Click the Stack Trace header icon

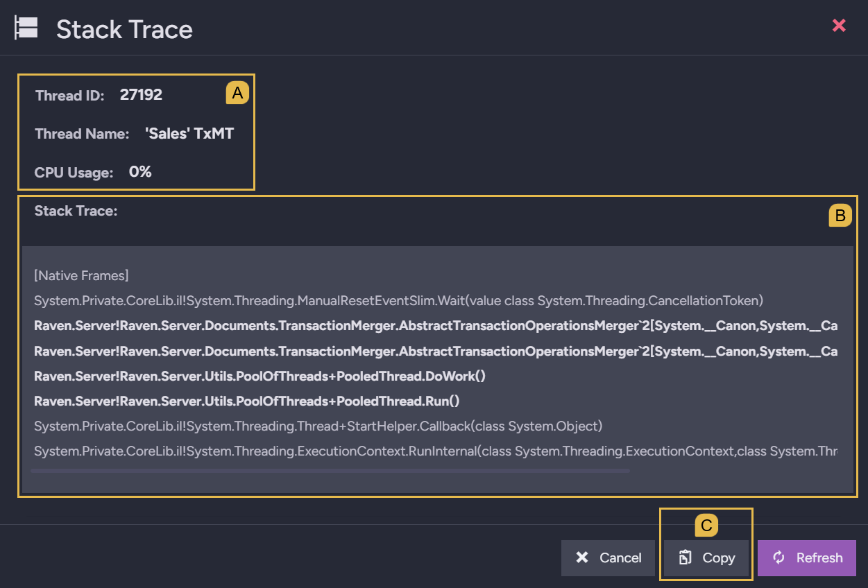coord(26,28)
